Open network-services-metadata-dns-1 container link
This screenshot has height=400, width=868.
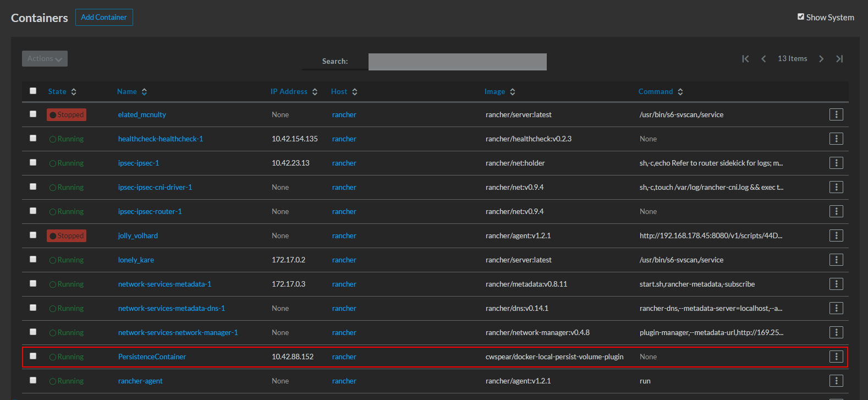(172, 308)
